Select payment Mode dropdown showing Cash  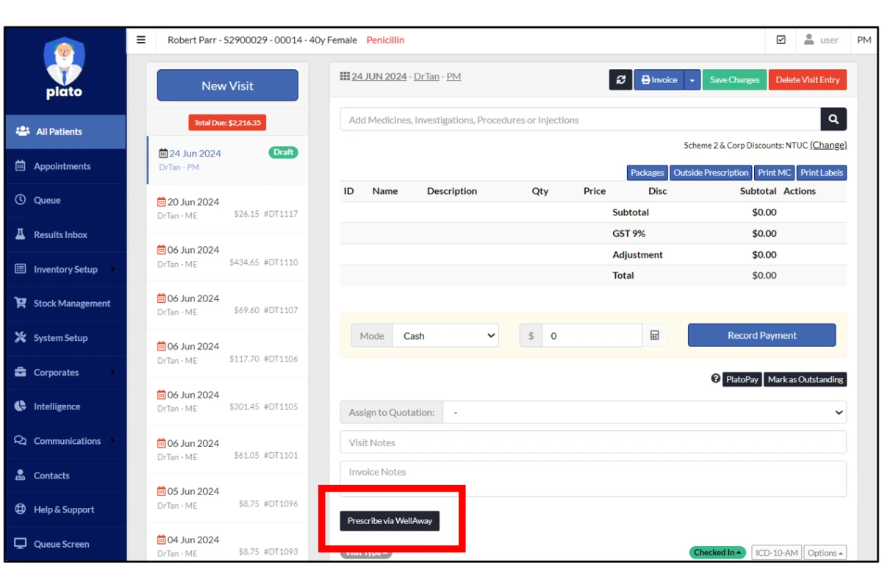445,336
